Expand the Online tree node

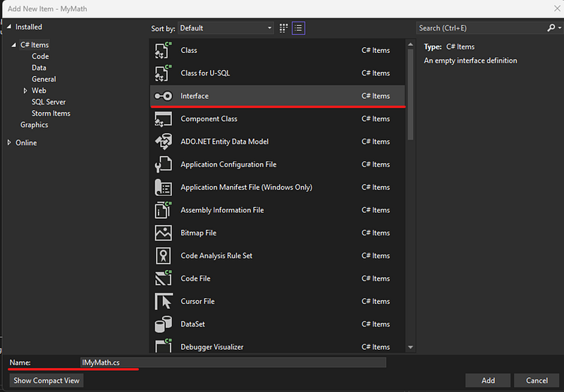click(x=9, y=143)
